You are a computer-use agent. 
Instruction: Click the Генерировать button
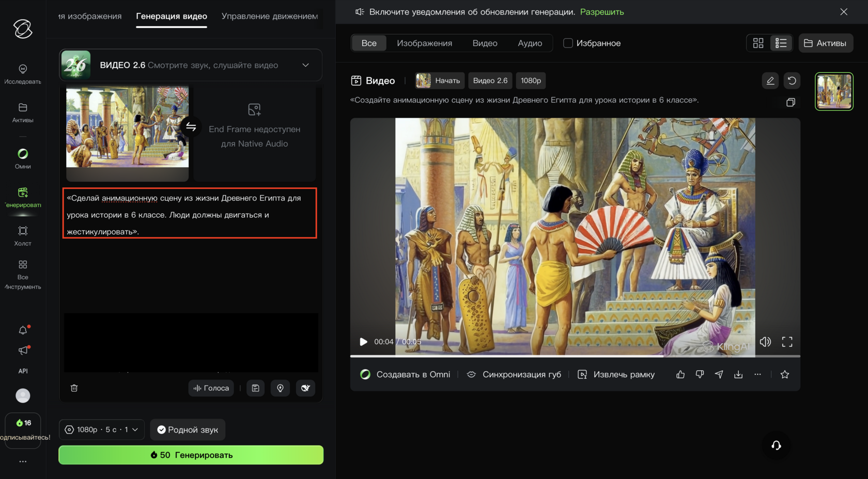191,455
